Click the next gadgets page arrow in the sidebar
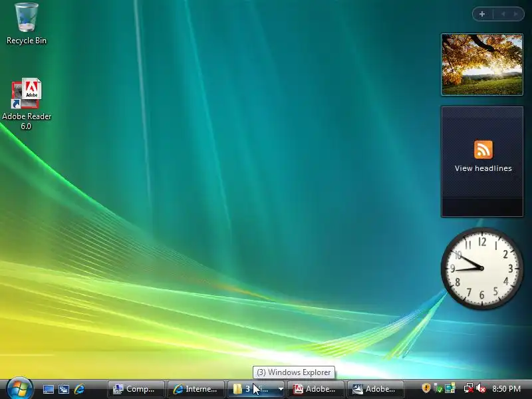This screenshot has height=399, width=532. (515, 14)
